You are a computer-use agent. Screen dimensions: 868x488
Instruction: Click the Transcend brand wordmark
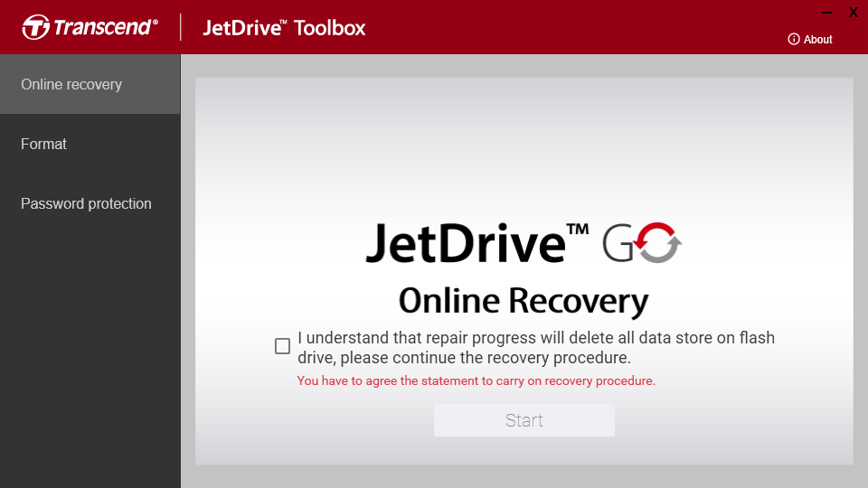pyautogui.click(x=105, y=27)
